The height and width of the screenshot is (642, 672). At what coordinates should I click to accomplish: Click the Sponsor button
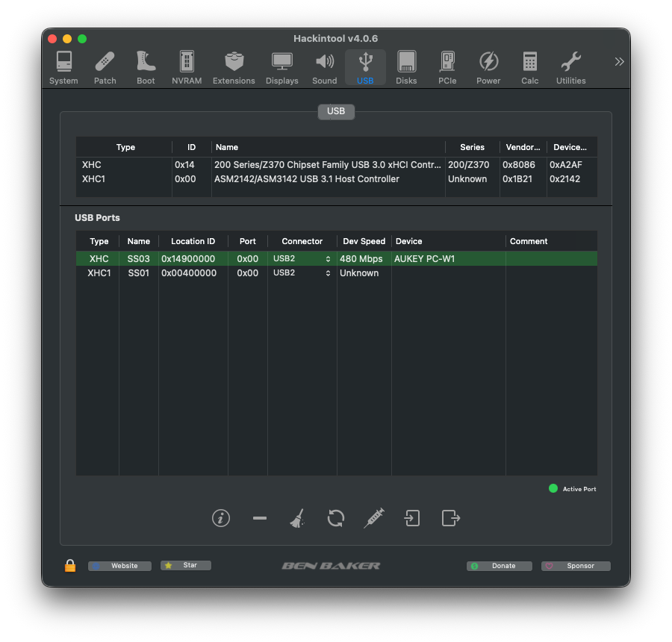pyautogui.click(x=576, y=566)
